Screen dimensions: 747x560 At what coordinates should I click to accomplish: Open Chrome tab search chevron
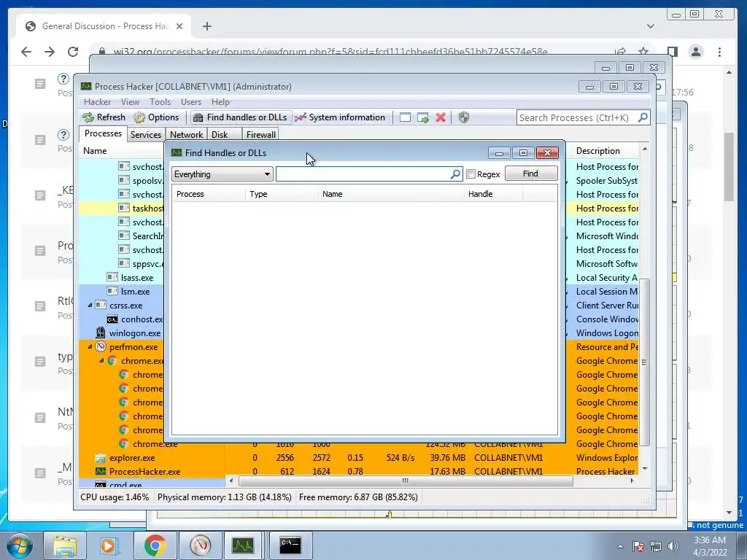(650, 26)
